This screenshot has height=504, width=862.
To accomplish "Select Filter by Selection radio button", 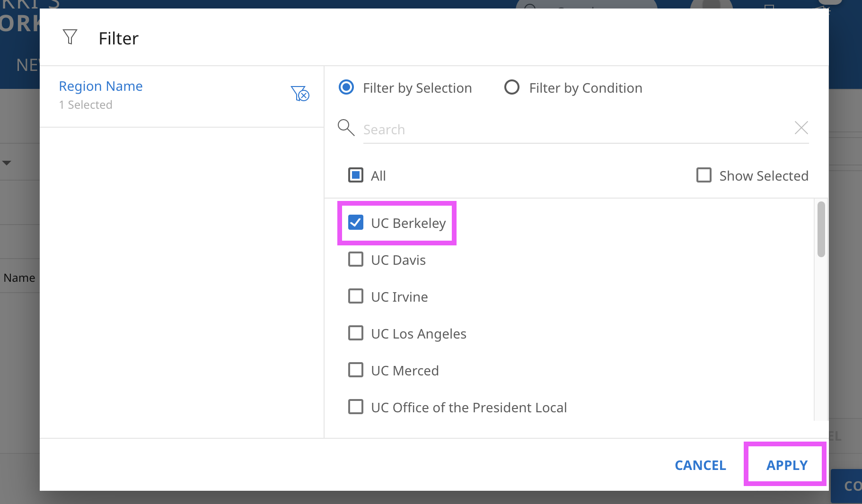I will click(346, 87).
